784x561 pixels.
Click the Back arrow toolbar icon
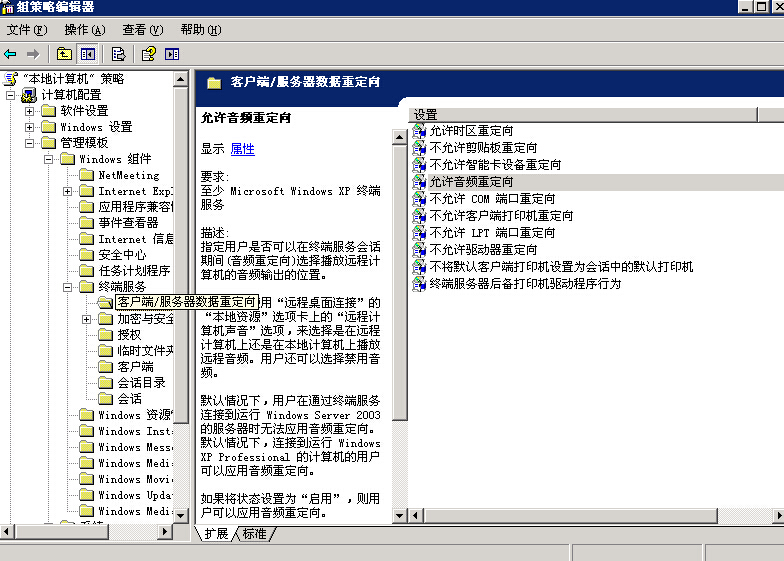coord(11,54)
